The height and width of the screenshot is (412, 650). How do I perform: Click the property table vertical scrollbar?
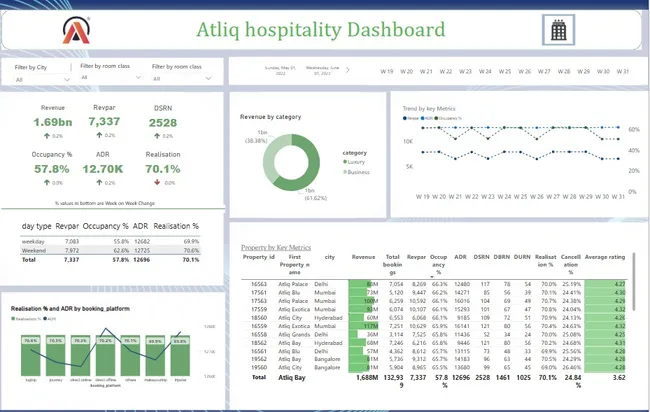point(633,281)
